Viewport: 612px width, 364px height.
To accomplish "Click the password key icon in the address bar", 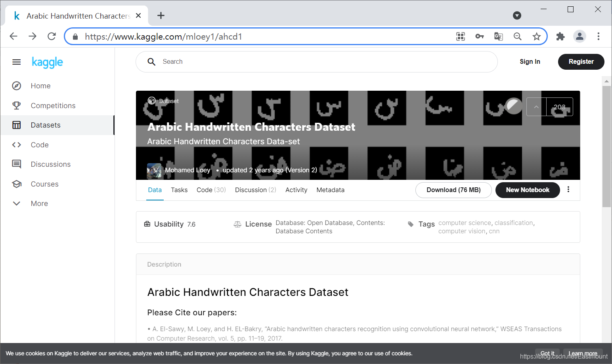I will pos(480,36).
